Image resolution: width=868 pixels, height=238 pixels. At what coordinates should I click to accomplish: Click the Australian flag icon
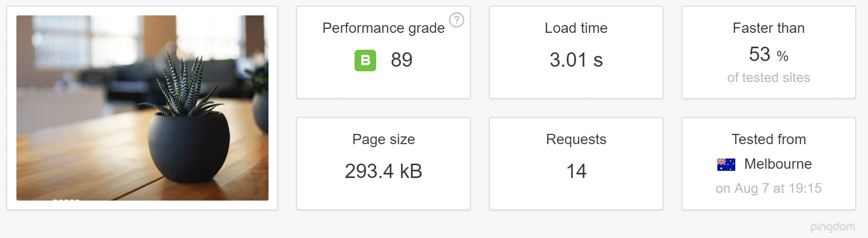(726, 165)
